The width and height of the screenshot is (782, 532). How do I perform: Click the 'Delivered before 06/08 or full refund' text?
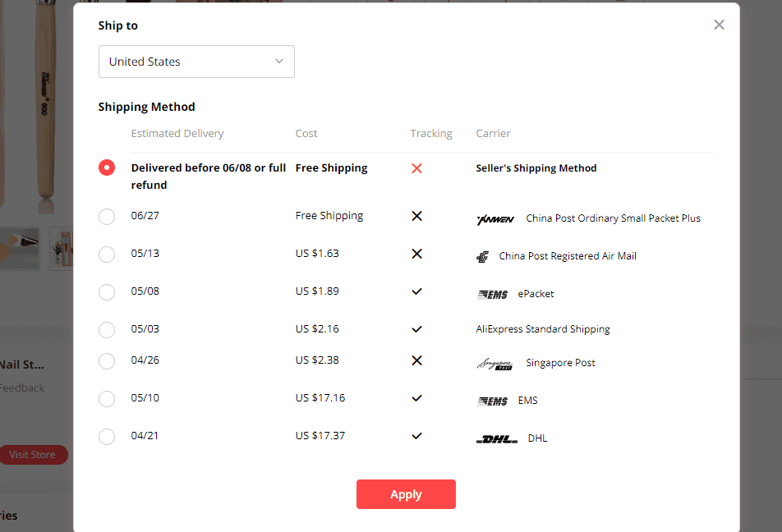[x=209, y=176]
